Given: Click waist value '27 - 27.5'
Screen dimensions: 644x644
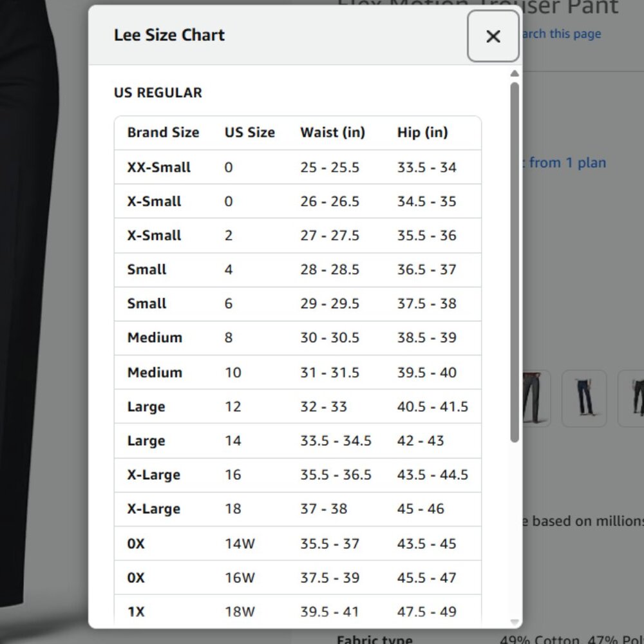Looking at the screenshot, I should pyautogui.click(x=330, y=235).
